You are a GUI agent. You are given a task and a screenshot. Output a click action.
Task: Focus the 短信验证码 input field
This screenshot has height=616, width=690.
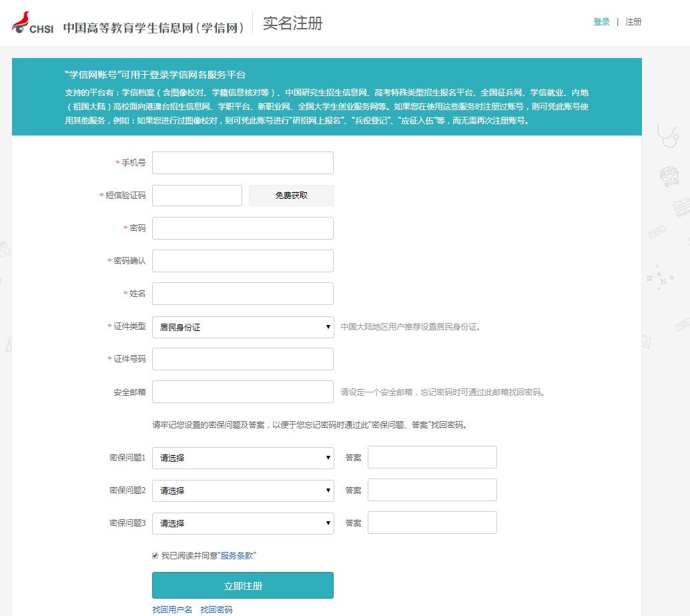pos(197,196)
